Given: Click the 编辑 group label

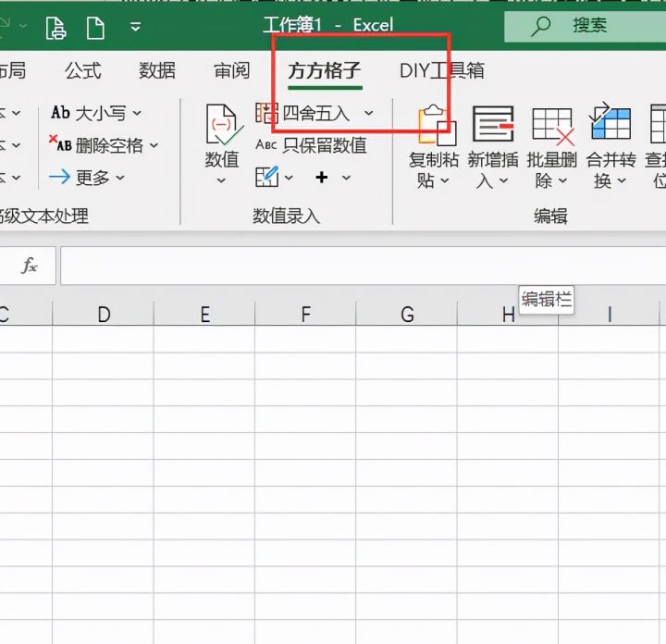Looking at the screenshot, I should pyautogui.click(x=551, y=216).
